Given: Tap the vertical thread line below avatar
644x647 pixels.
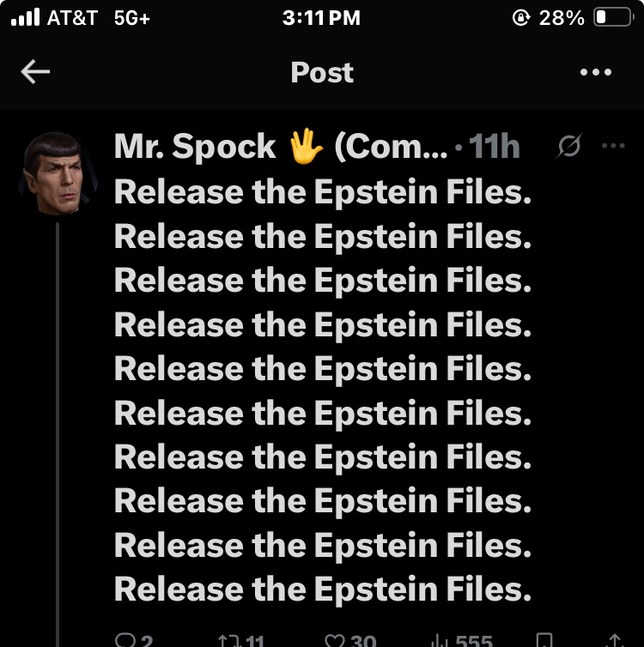Looking at the screenshot, I should pyautogui.click(x=57, y=429).
